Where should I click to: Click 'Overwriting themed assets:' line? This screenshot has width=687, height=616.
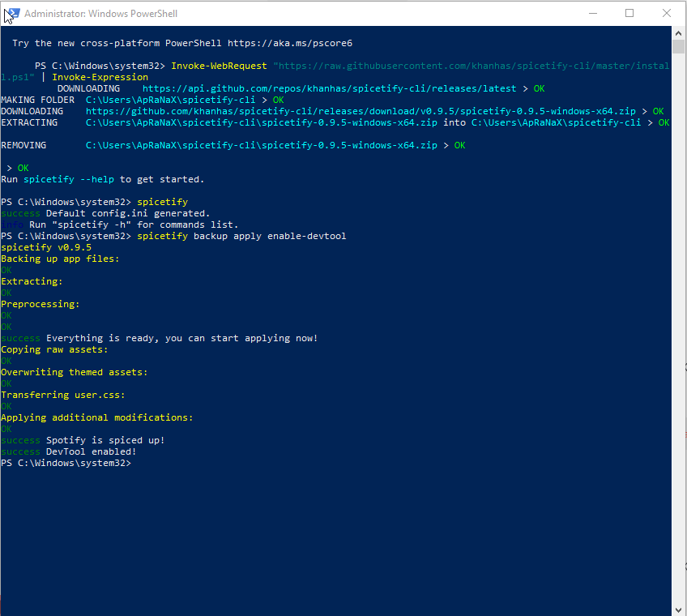coord(74,372)
